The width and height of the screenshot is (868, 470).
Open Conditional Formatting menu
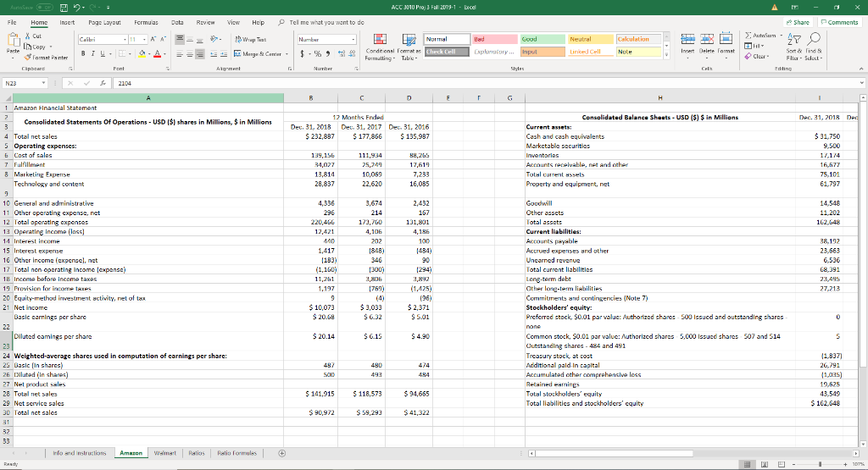point(380,47)
